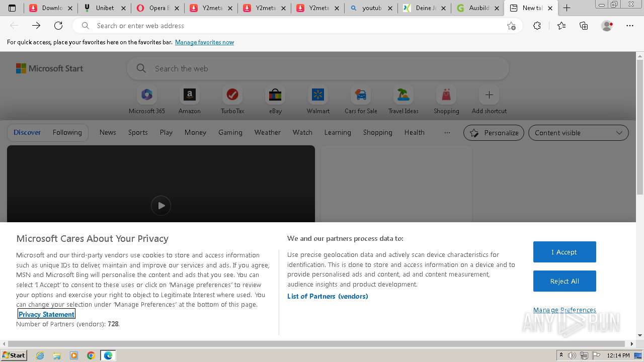Open the Walmart shortcut
This screenshot has height=362, width=644.
318,100
